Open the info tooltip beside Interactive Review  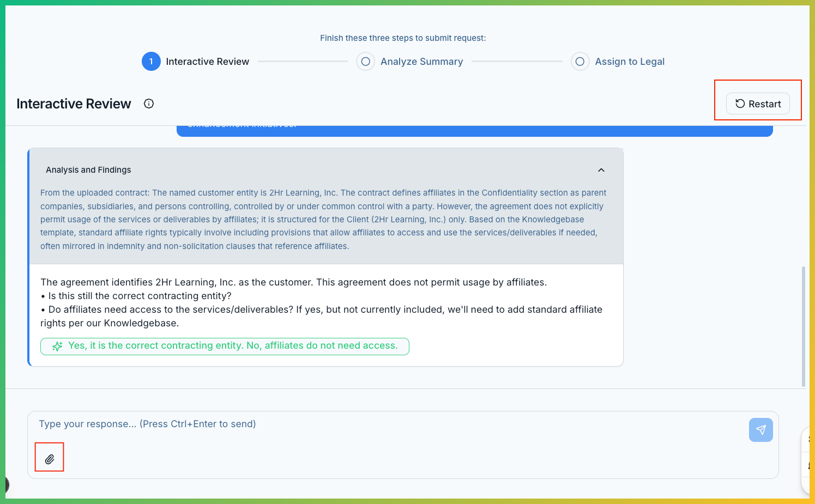tap(148, 104)
